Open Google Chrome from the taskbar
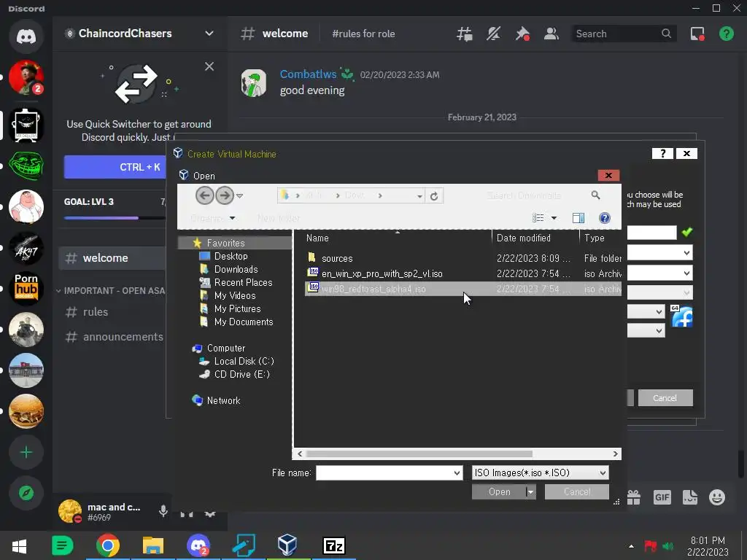 pyautogui.click(x=108, y=545)
